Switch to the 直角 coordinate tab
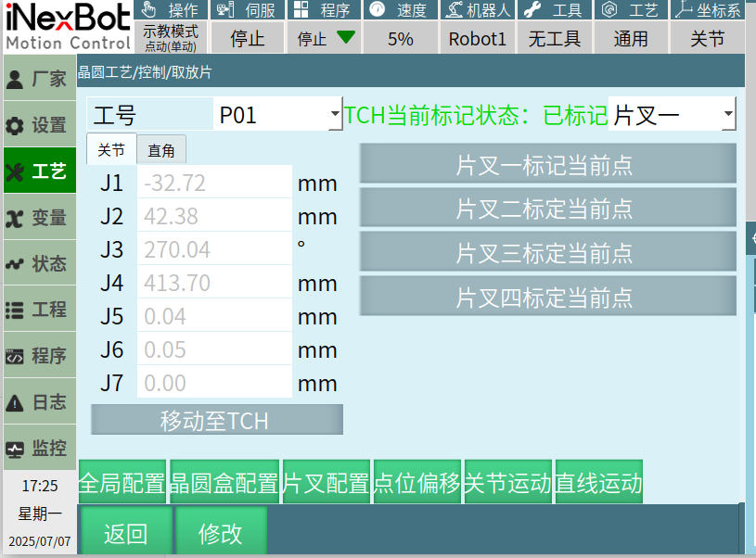Screen dimensions: 756x558 (161, 150)
